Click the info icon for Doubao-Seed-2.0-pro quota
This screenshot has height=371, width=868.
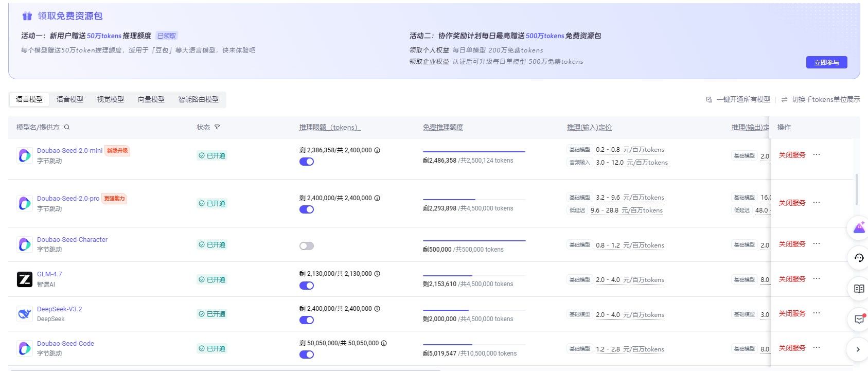tap(377, 198)
